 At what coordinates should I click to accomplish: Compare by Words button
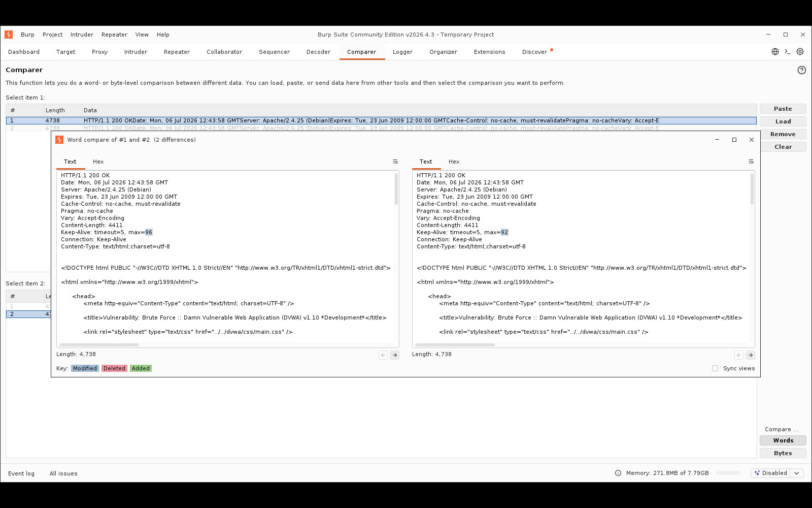783,440
